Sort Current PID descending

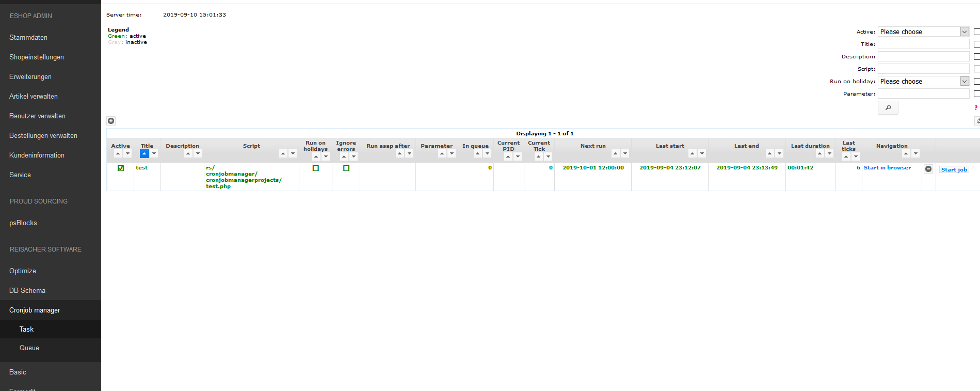pyautogui.click(x=518, y=157)
